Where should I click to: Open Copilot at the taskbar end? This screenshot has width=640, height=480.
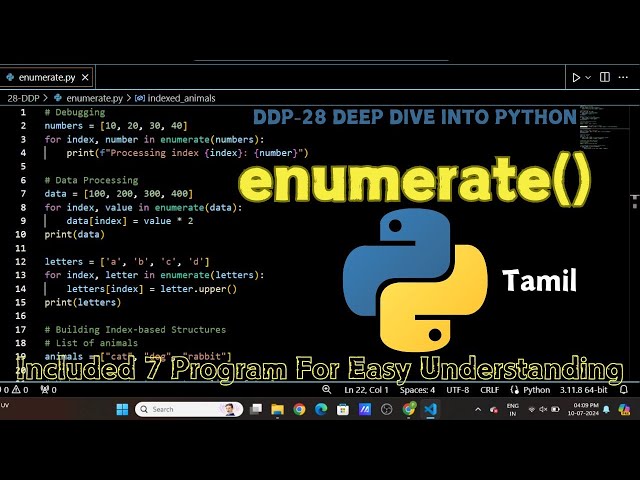pyautogui.click(x=624, y=409)
